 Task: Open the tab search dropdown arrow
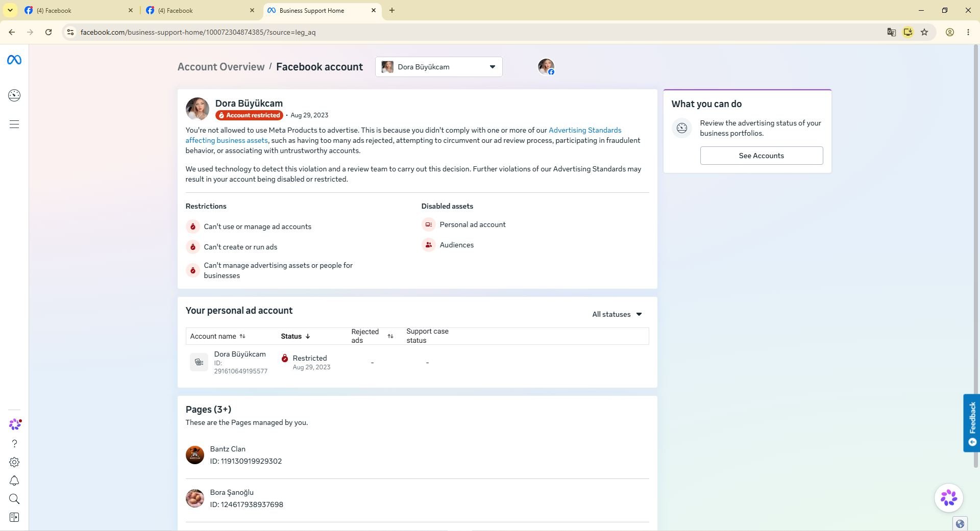point(10,10)
